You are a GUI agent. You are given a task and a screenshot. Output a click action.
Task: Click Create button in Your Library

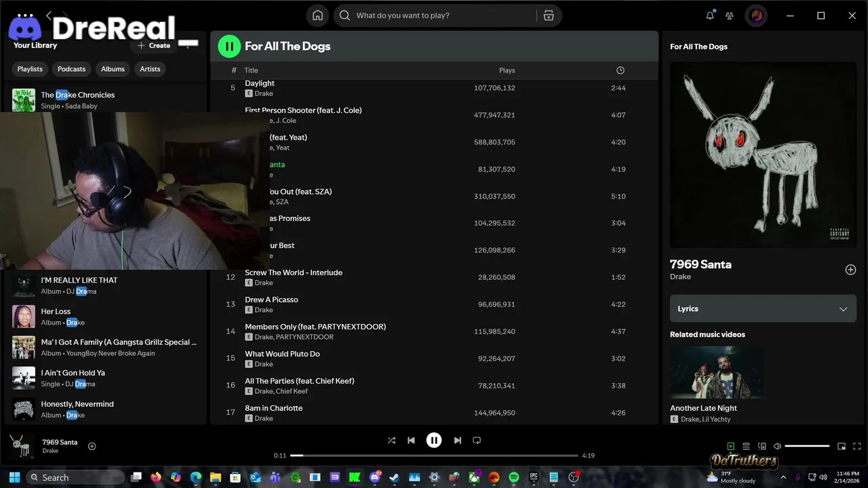coord(154,45)
